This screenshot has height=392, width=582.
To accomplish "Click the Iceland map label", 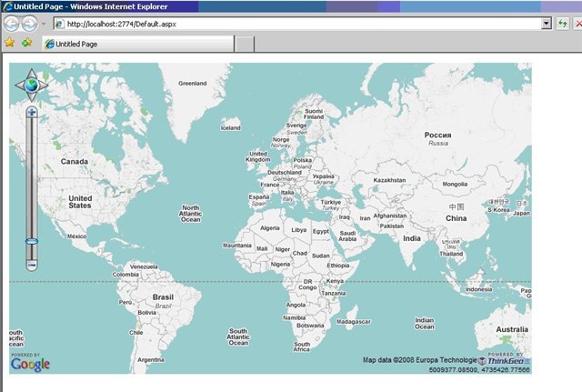I will 230,127.
